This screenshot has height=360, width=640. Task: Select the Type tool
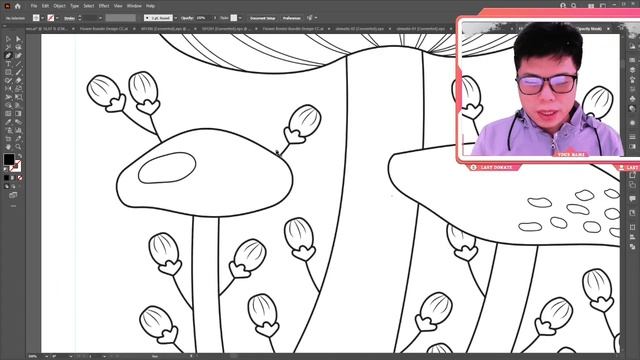pyautogui.click(x=8, y=64)
